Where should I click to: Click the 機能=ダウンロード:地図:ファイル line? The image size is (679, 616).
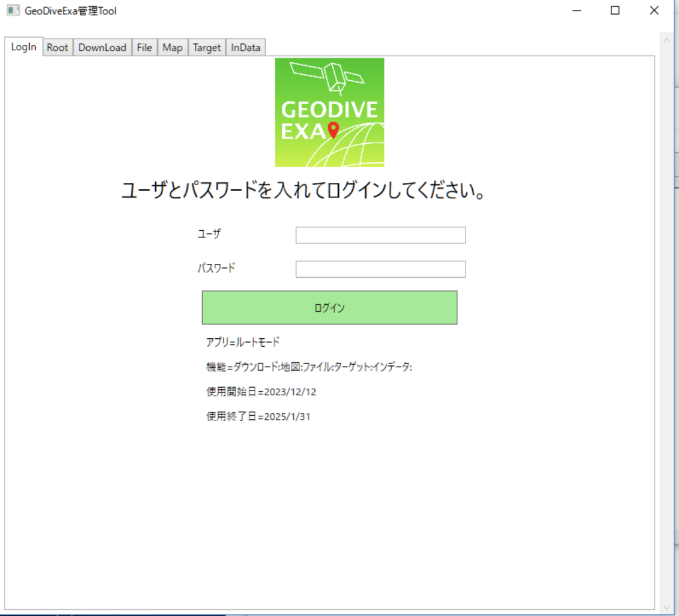tap(309, 367)
